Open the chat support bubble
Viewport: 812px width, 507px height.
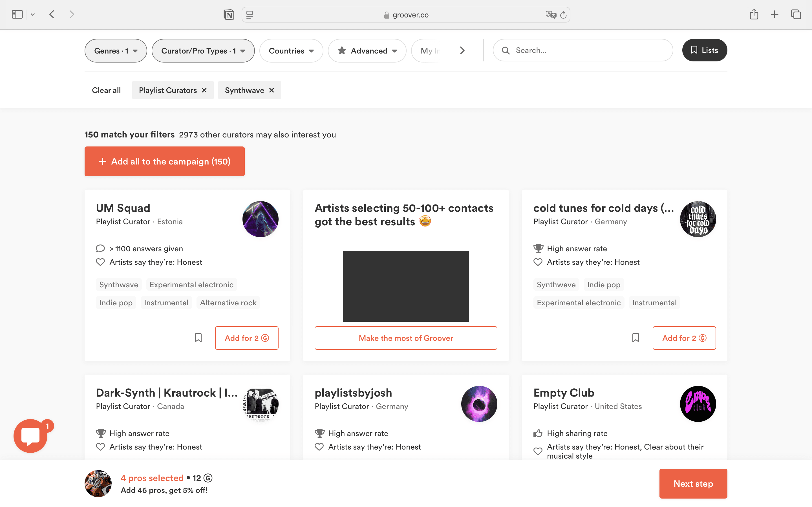coord(30,435)
